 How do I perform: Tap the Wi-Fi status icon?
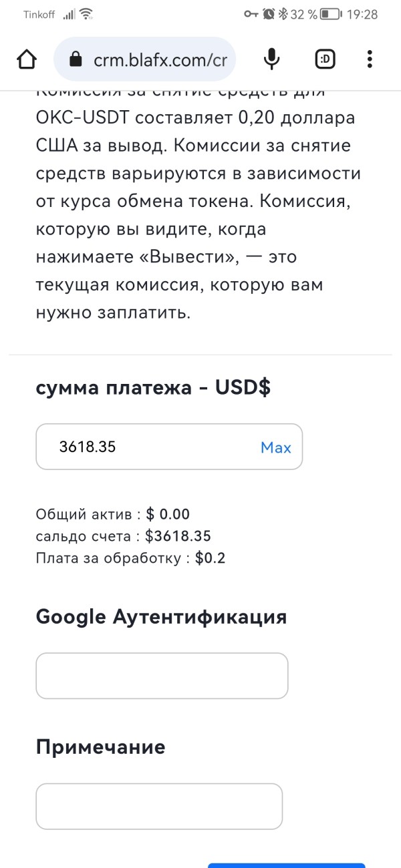tap(87, 14)
